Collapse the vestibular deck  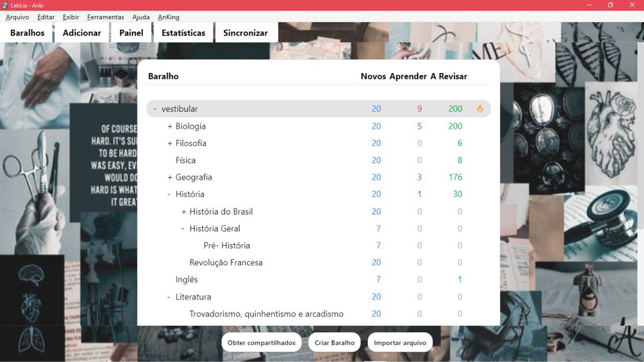(155, 109)
